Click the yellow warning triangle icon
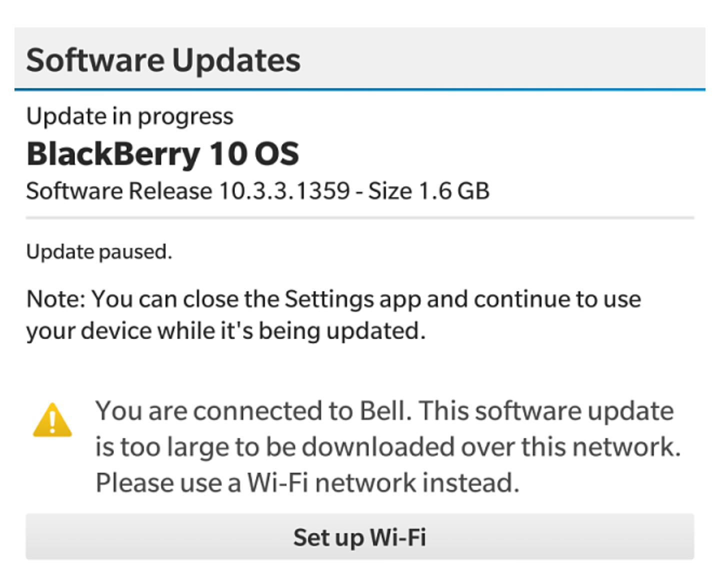 tap(52, 420)
